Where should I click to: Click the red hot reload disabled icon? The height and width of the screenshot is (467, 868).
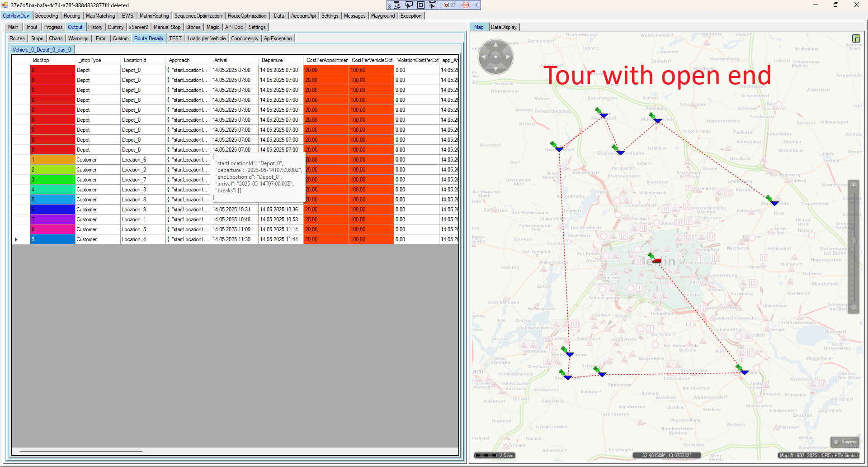[466, 5]
